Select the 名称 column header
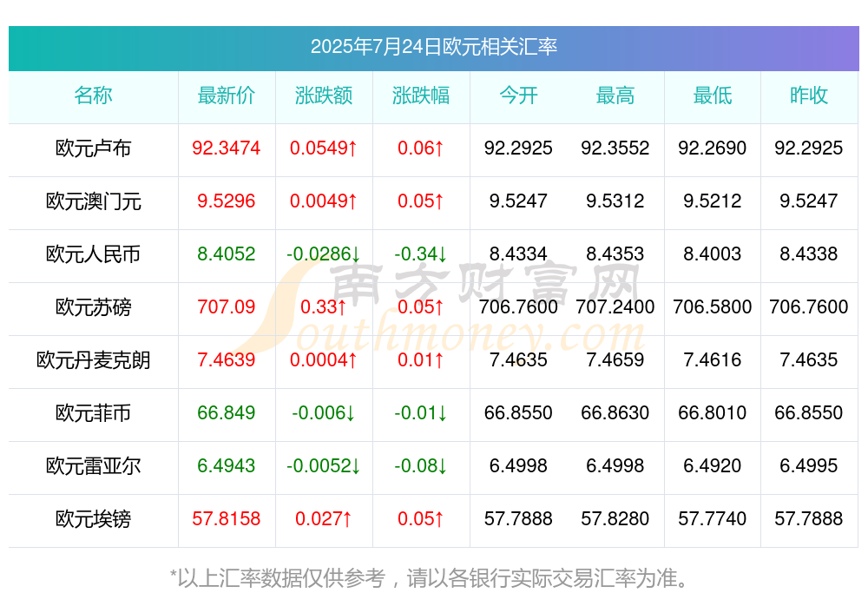Viewport: 868px width, 606px height. [93, 96]
